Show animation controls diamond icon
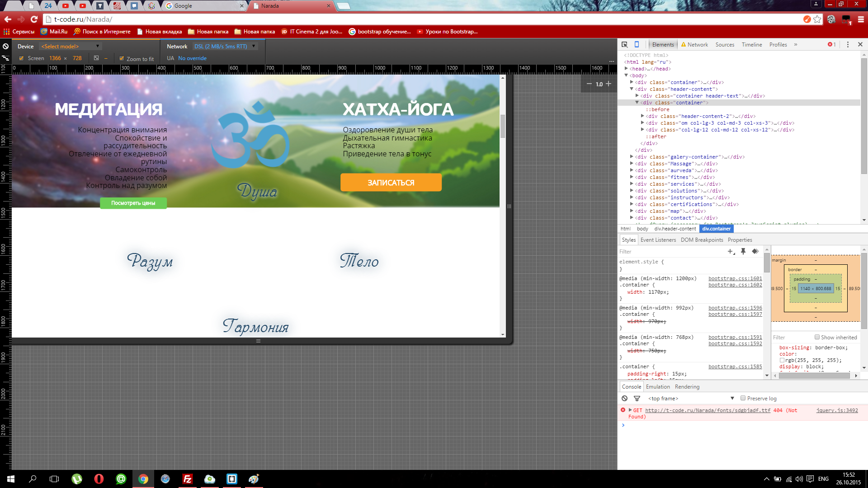Screen dimensions: 868x488 pos(755,251)
